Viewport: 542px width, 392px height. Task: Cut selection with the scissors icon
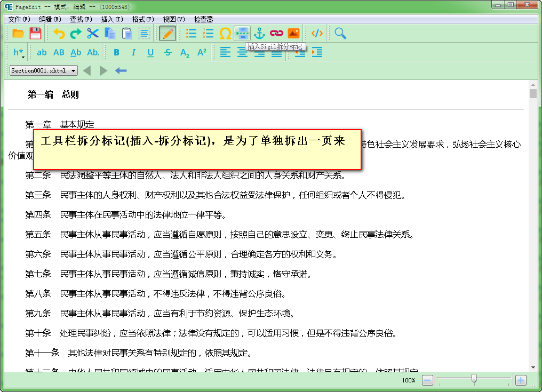(x=93, y=34)
